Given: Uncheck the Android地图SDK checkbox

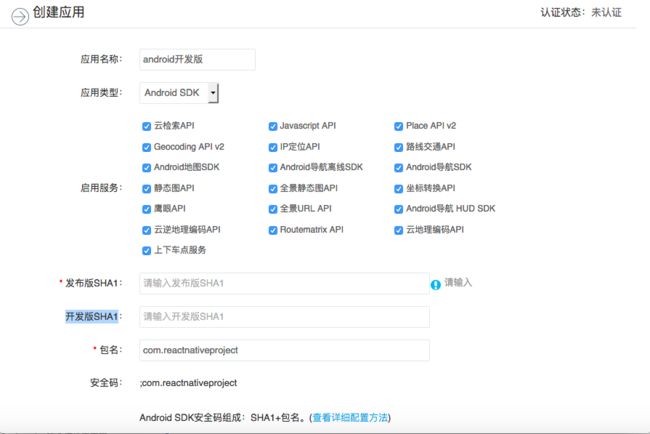Looking at the screenshot, I should click(x=146, y=167).
